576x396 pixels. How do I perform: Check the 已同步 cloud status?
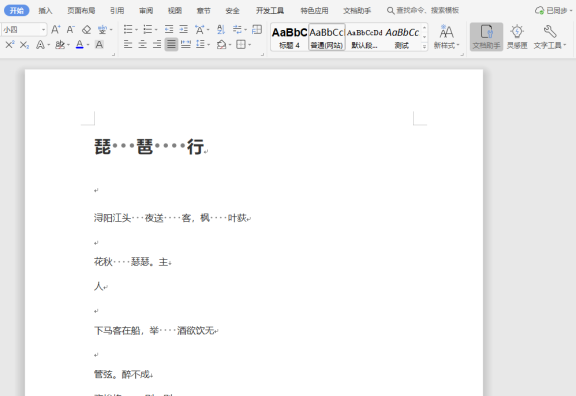click(x=553, y=11)
